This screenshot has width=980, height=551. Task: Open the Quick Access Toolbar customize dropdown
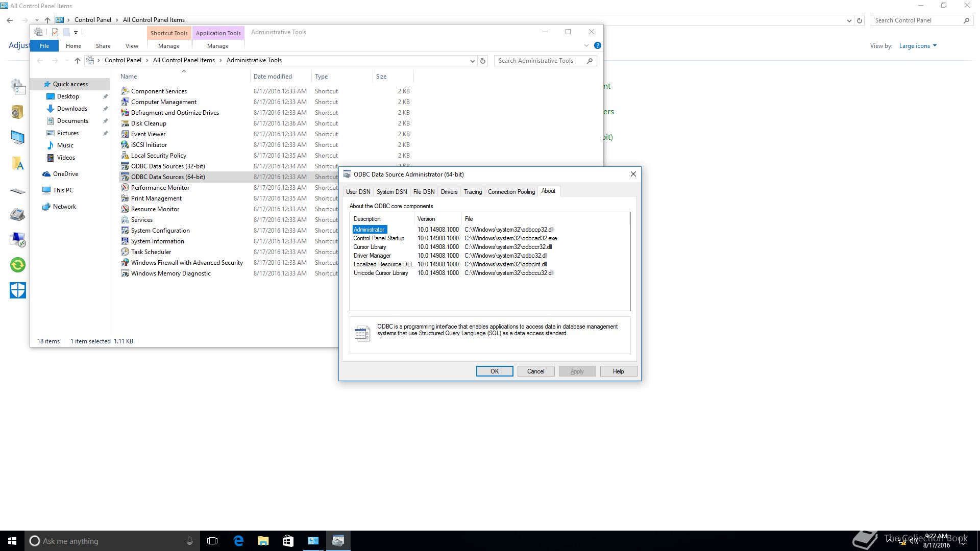point(76,32)
